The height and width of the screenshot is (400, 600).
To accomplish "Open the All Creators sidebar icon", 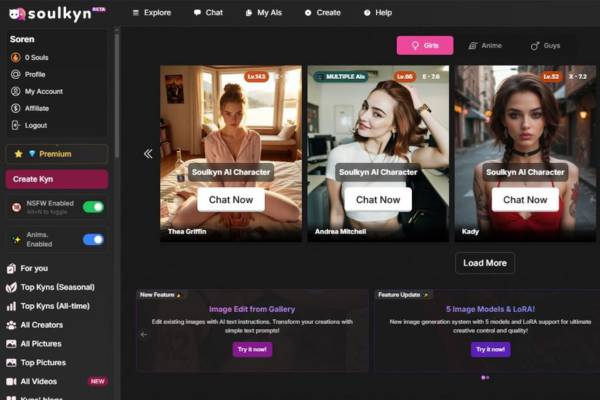I will (x=11, y=325).
